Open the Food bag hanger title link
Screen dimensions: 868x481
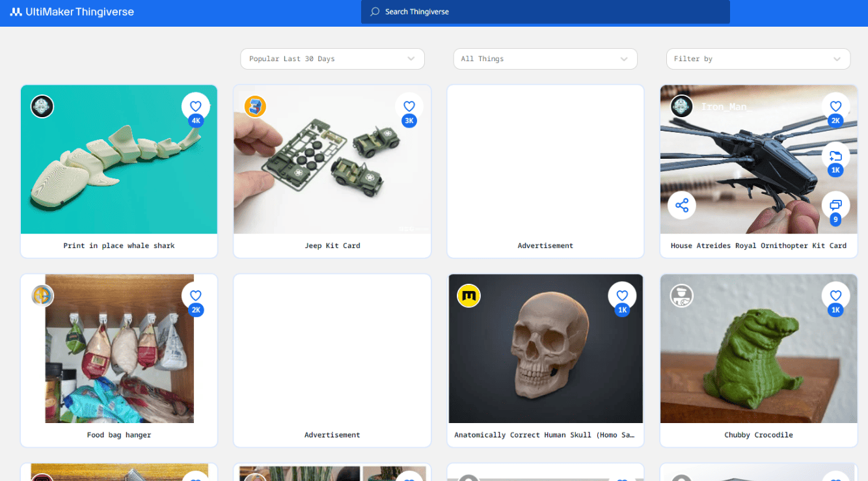[119, 435]
